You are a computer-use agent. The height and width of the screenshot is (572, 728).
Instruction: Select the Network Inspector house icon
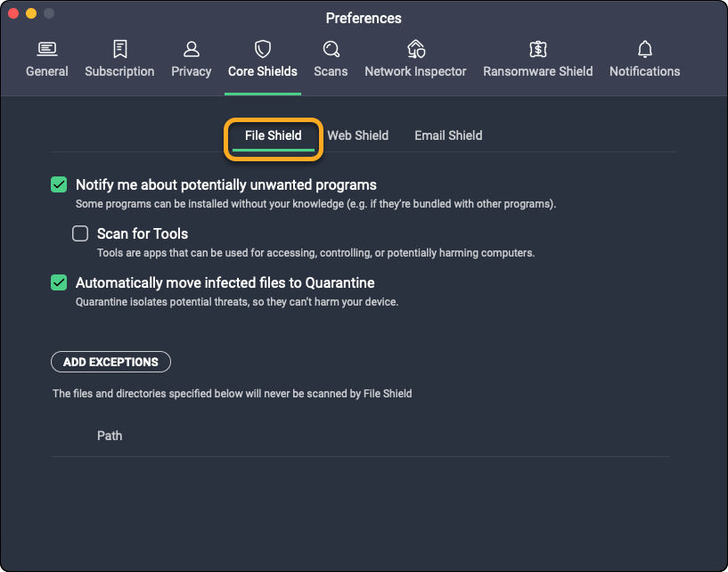pyautogui.click(x=415, y=49)
